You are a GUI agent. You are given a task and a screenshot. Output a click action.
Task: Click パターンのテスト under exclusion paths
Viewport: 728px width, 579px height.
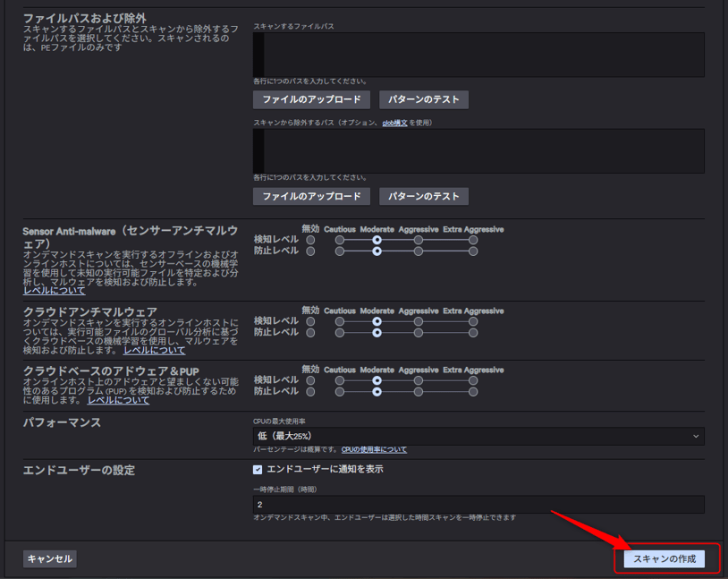[x=424, y=196]
